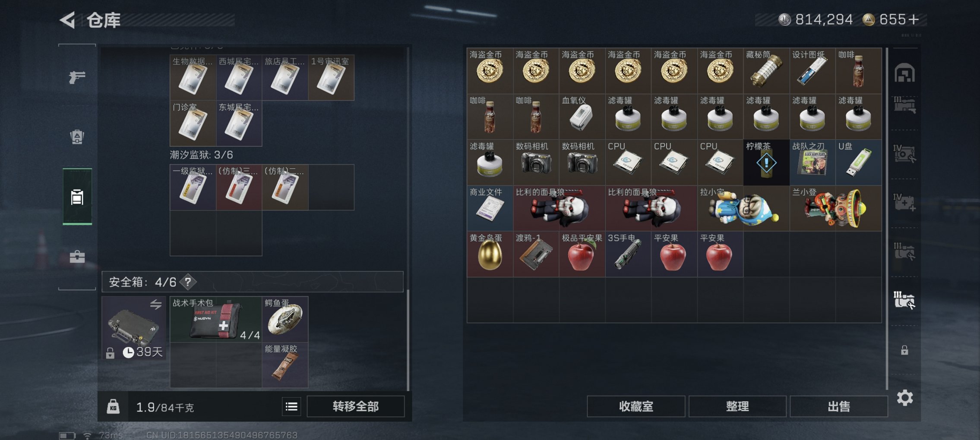
Task: Select the 柠檬茶 item with alert icon
Action: click(x=766, y=163)
